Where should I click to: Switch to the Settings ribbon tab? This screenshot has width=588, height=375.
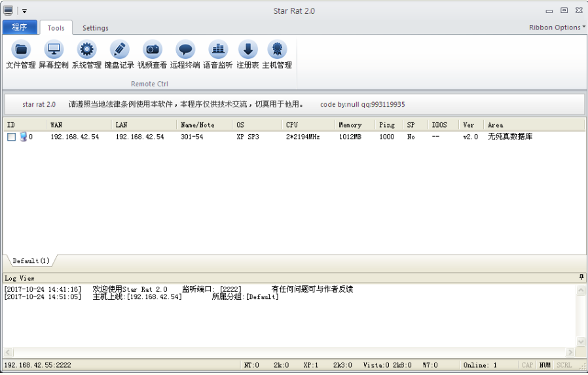[95, 27]
